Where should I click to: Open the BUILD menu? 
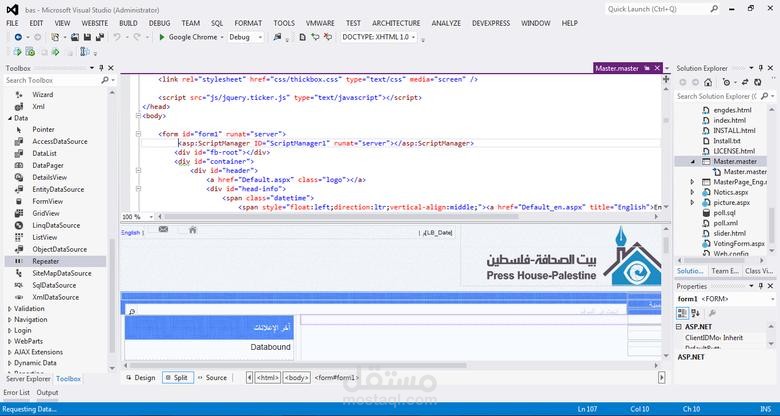click(x=128, y=23)
